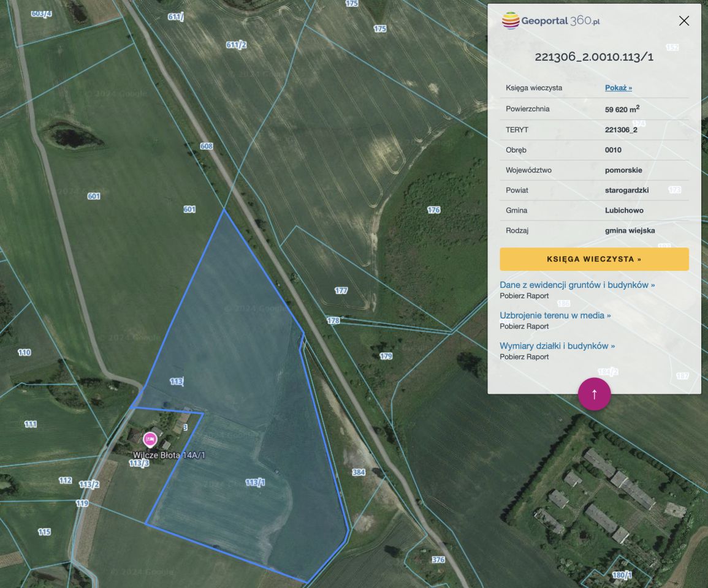Select parcel label 178
This screenshot has width=708, height=588.
(x=333, y=320)
